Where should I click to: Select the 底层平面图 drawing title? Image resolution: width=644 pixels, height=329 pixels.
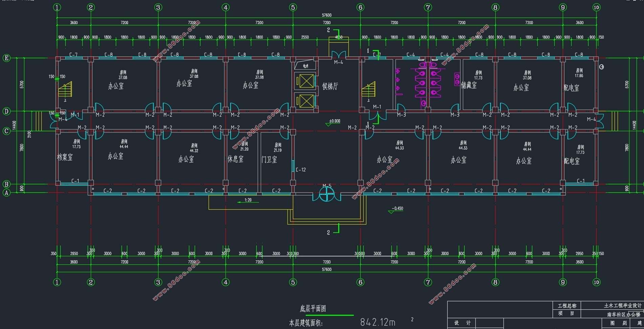[x=313, y=308]
